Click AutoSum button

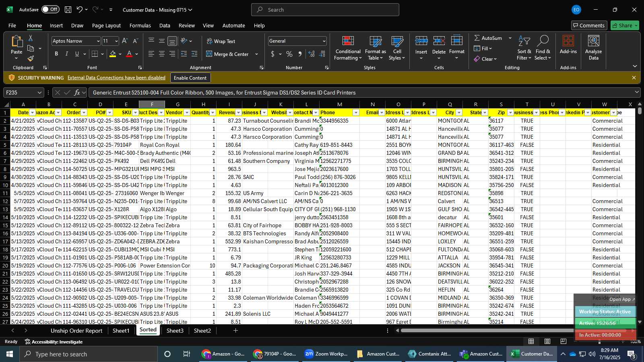488,38
